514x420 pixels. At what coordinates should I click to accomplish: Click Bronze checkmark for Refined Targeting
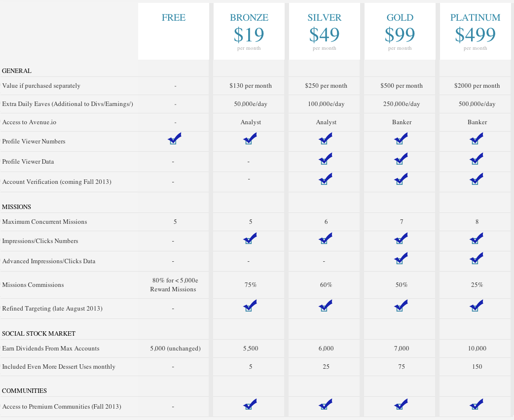pyautogui.click(x=250, y=307)
